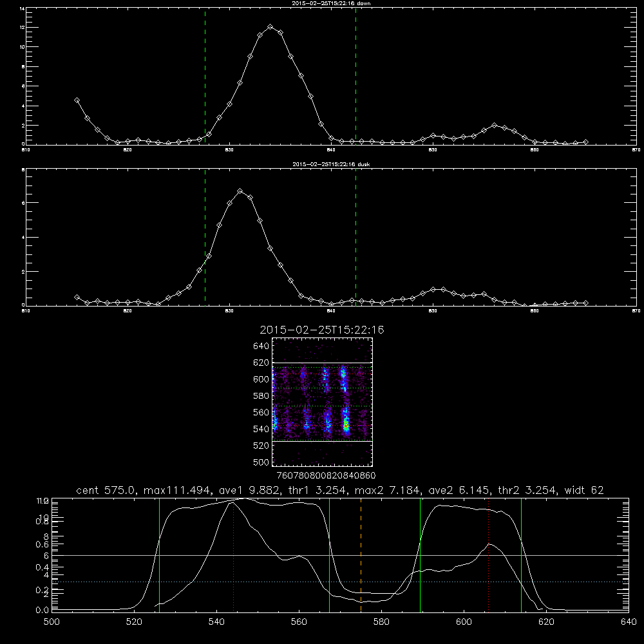
Task: Click the first diamond point of the dawn curve
Action: coord(77,100)
